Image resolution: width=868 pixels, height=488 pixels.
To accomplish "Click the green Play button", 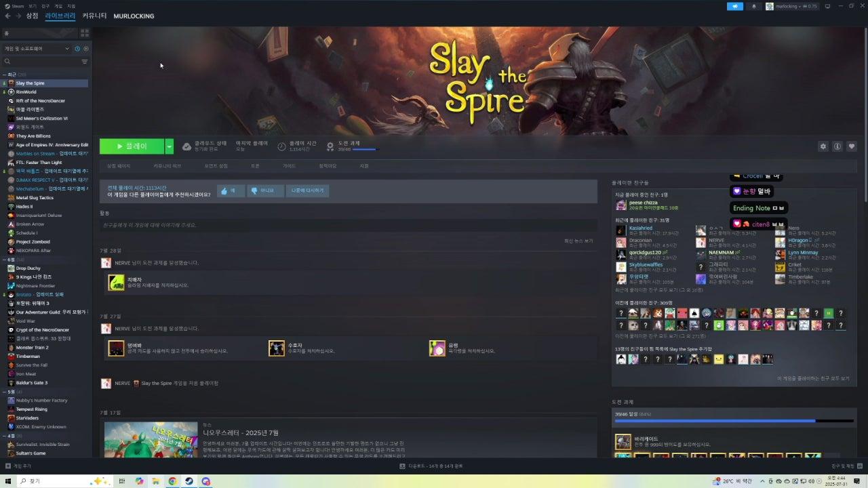I will (132, 146).
